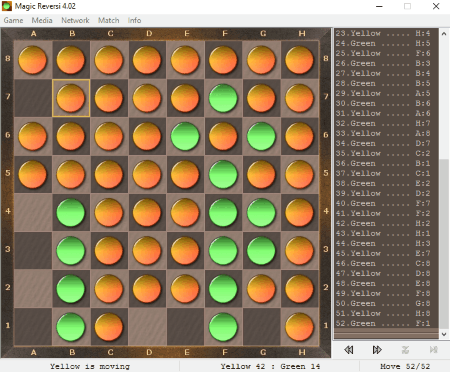Click the green disc at G4
Image resolution: width=450 pixels, height=372 pixels.
(x=261, y=212)
